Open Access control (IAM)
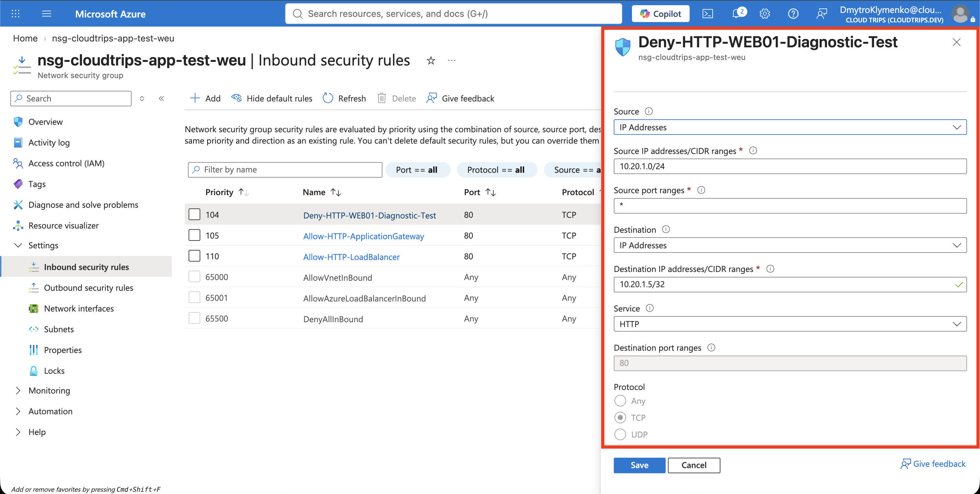Viewport: 980px width, 494px height. 66,163
